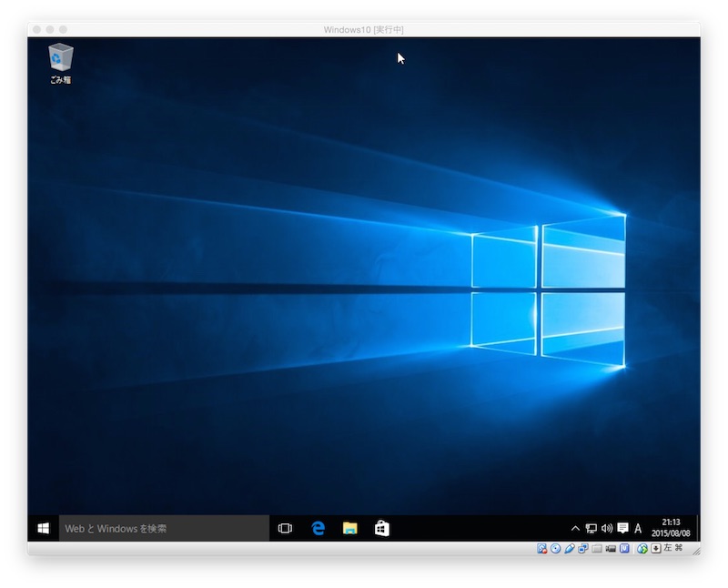This screenshot has height=588, width=728.
Task: Click the VirtualBox network adapter status icon
Action: 581,548
